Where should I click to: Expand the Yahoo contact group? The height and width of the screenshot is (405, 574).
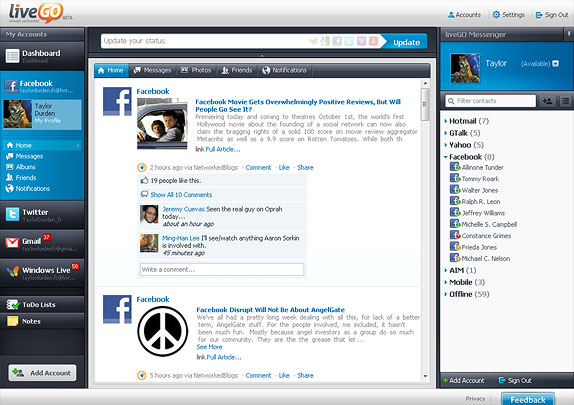446,145
